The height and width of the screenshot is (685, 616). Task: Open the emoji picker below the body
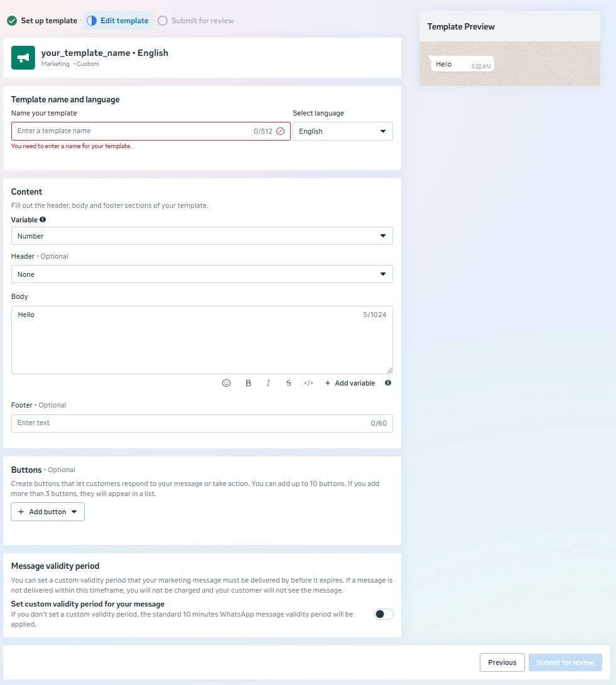(227, 383)
